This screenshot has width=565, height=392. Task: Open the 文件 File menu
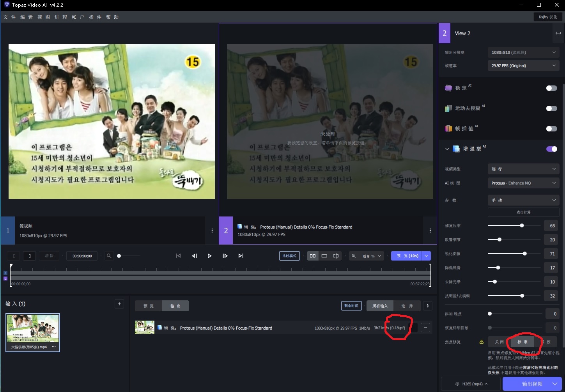pyautogui.click(x=9, y=17)
